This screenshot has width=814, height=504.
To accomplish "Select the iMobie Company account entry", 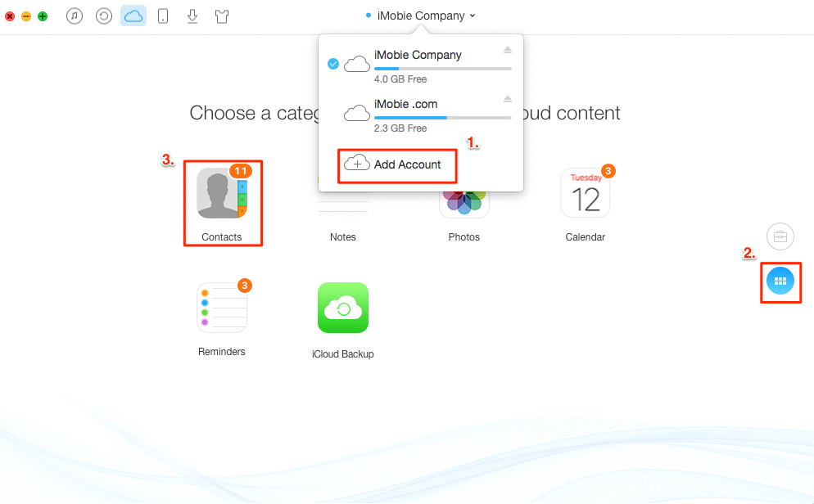I will click(418, 56).
